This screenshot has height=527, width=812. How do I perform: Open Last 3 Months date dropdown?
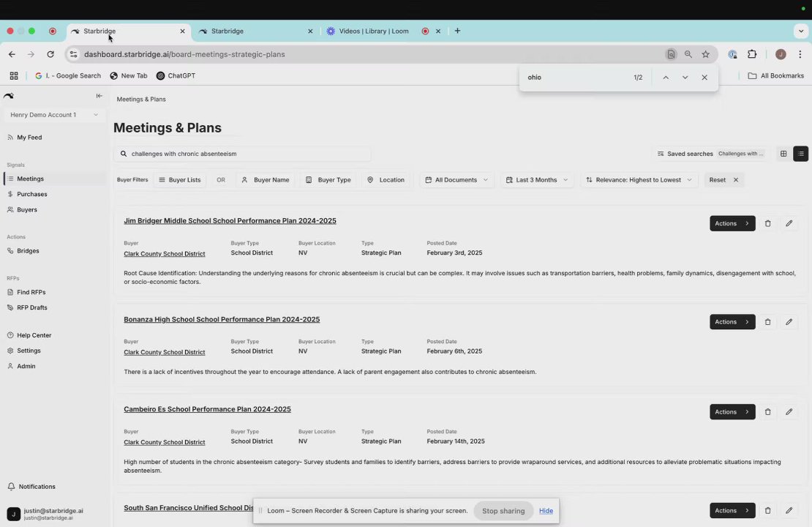[536, 180]
